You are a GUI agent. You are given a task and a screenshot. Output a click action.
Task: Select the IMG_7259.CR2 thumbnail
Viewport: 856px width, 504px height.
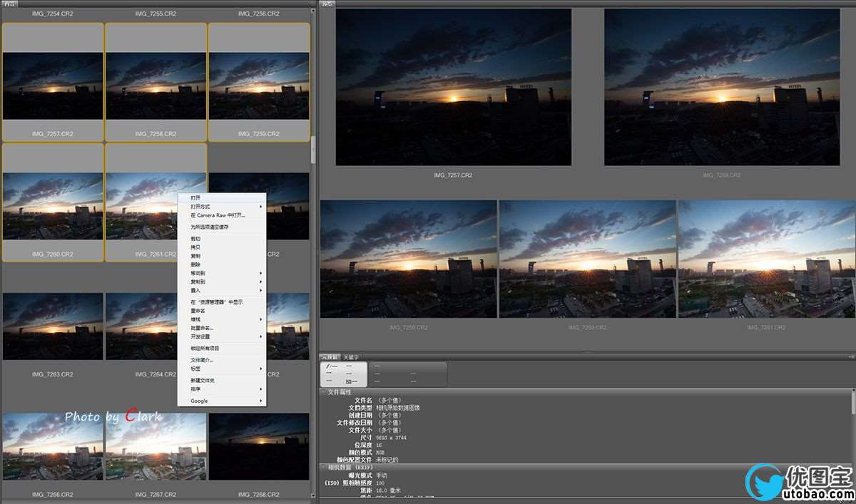pos(259,86)
